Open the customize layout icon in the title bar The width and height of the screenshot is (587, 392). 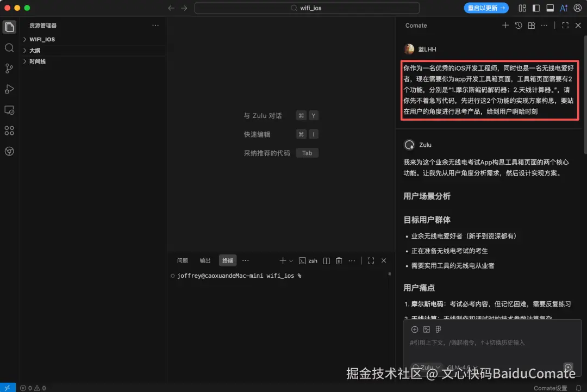coord(523,8)
